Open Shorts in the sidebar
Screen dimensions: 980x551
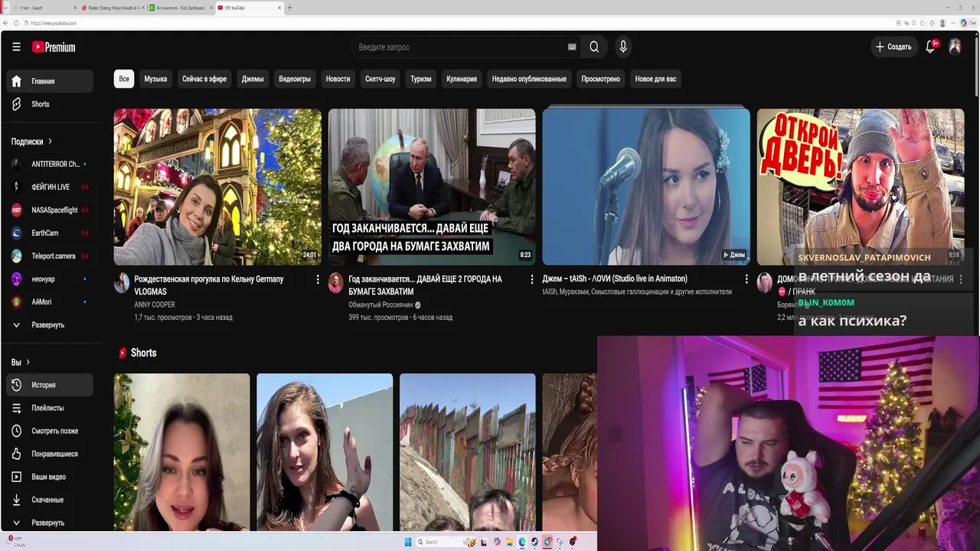[x=51, y=104]
